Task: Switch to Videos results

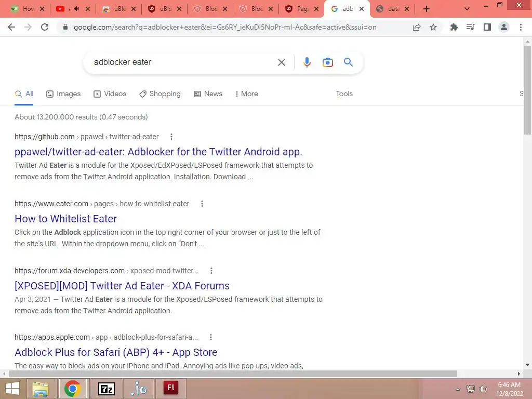Action: pos(110,94)
